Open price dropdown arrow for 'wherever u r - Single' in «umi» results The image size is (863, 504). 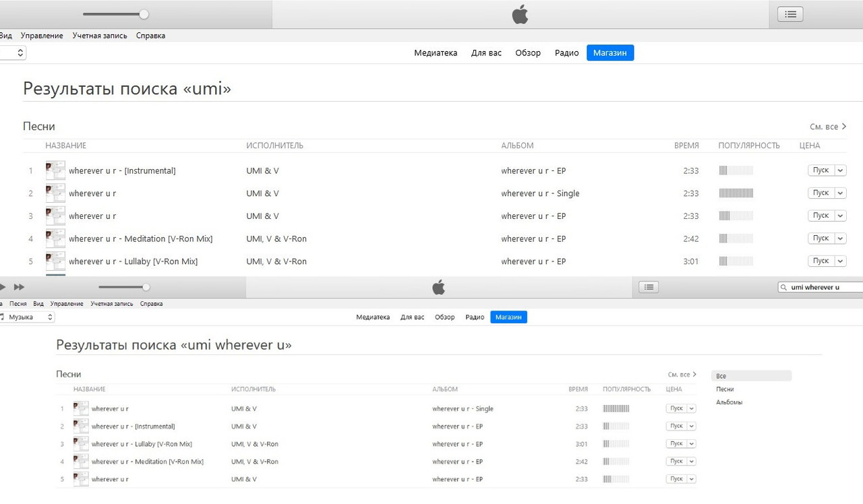pos(840,193)
